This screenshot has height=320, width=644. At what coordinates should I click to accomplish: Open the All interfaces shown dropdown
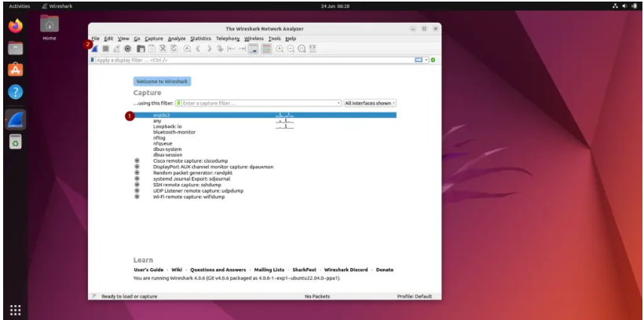(x=370, y=103)
